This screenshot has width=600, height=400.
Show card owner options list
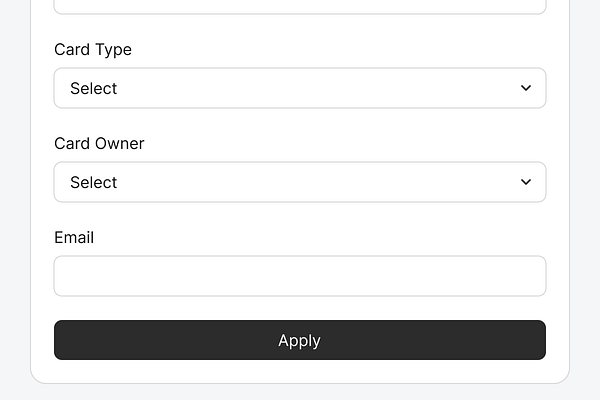point(299,182)
